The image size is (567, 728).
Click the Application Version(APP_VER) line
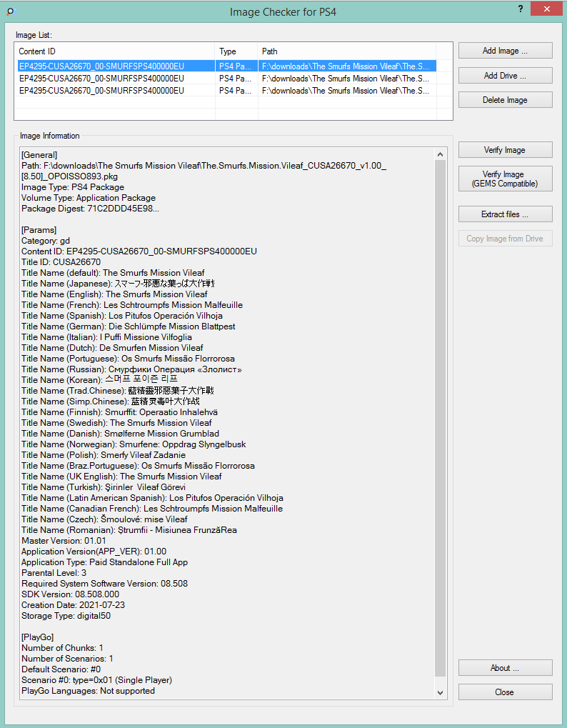(94, 550)
